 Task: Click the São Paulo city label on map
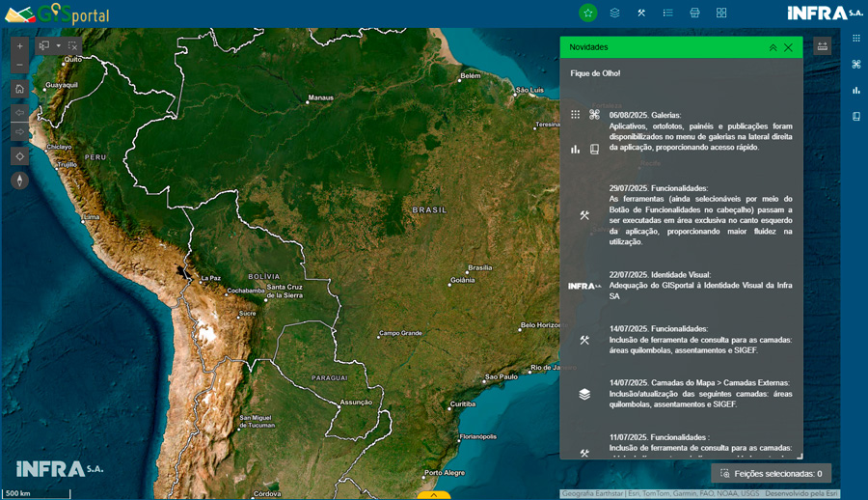(x=501, y=377)
